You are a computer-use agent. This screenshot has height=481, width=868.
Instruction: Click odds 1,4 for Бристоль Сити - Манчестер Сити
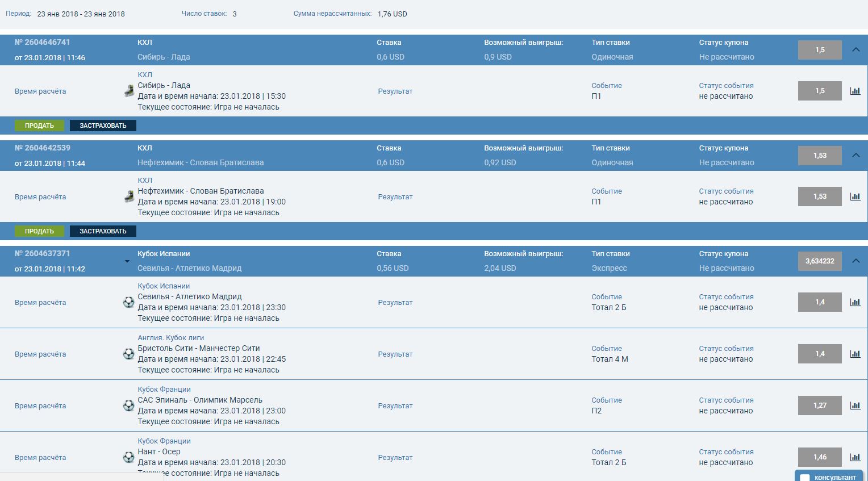tap(820, 354)
